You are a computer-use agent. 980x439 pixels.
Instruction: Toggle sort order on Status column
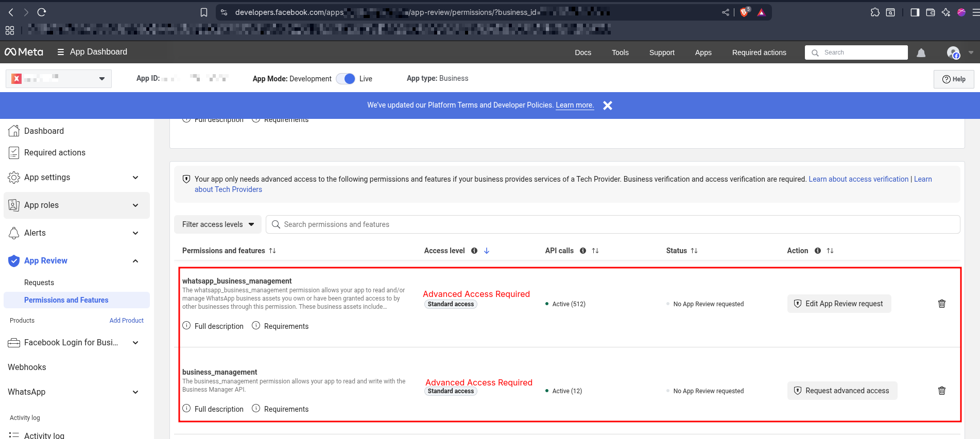pos(694,251)
